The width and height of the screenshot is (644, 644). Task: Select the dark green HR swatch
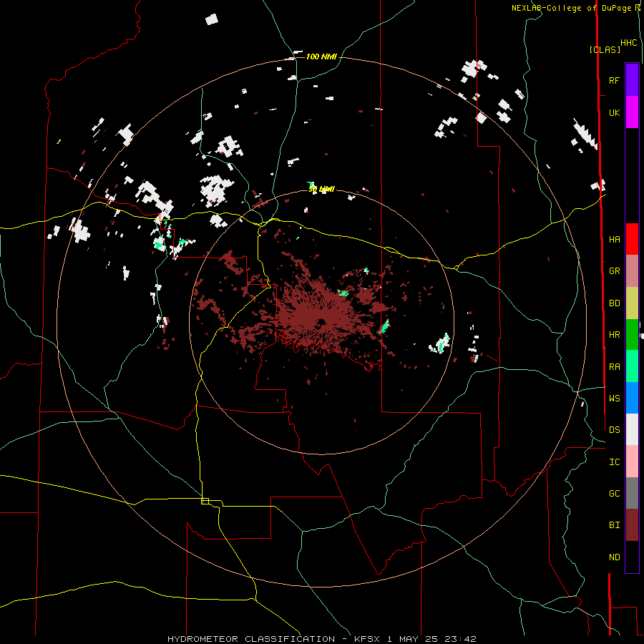click(x=632, y=335)
